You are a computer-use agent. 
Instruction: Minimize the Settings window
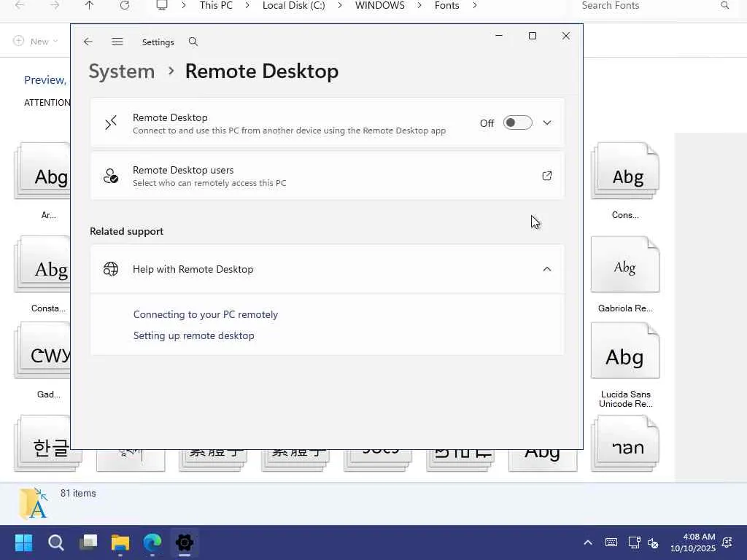(x=499, y=36)
